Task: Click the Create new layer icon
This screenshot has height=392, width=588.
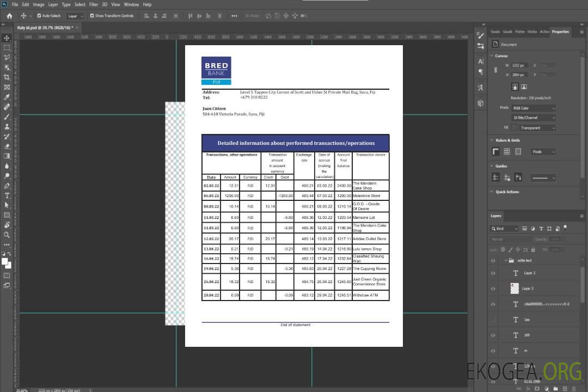Action: 565,389
